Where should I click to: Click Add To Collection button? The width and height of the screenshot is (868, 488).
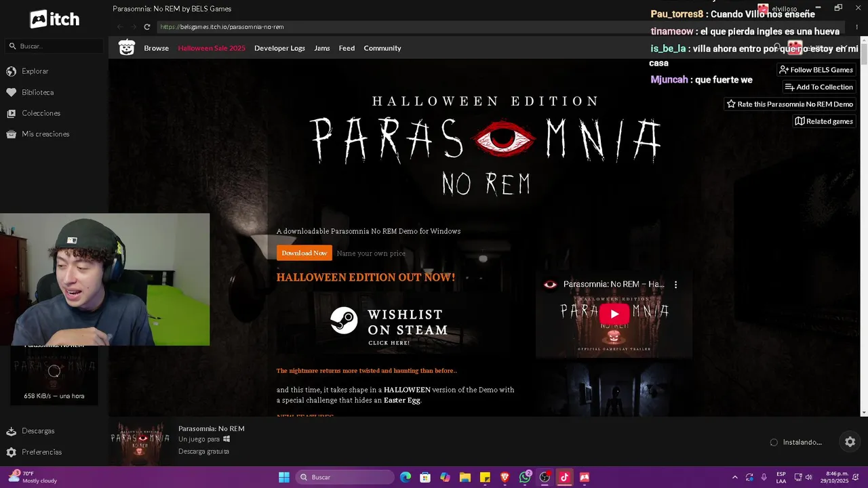(x=818, y=87)
